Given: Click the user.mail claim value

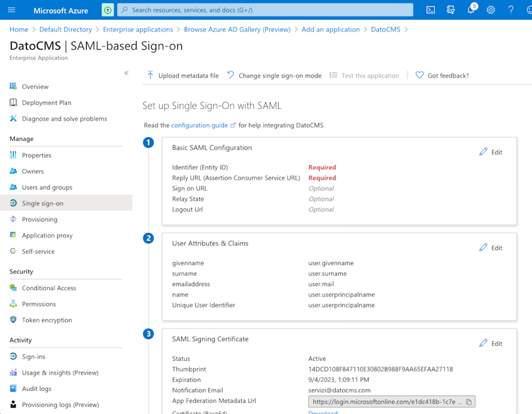Looking at the screenshot, I should [x=321, y=284].
